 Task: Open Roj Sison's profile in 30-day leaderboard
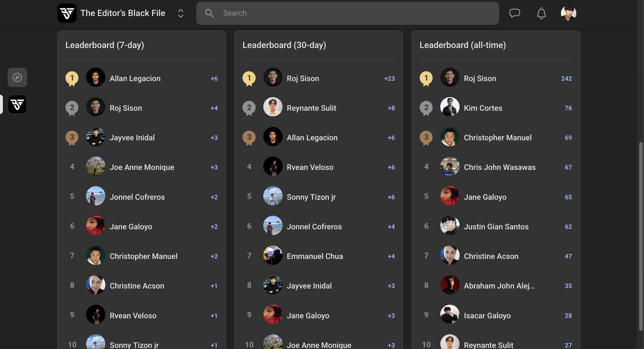303,78
